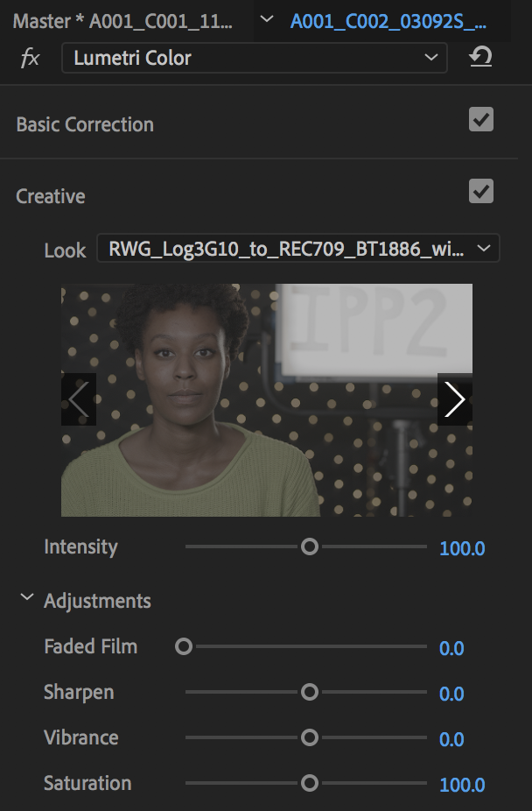Click the Faded Film value 0.0
This screenshot has height=811, width=532.
click(x=451, y=649)
